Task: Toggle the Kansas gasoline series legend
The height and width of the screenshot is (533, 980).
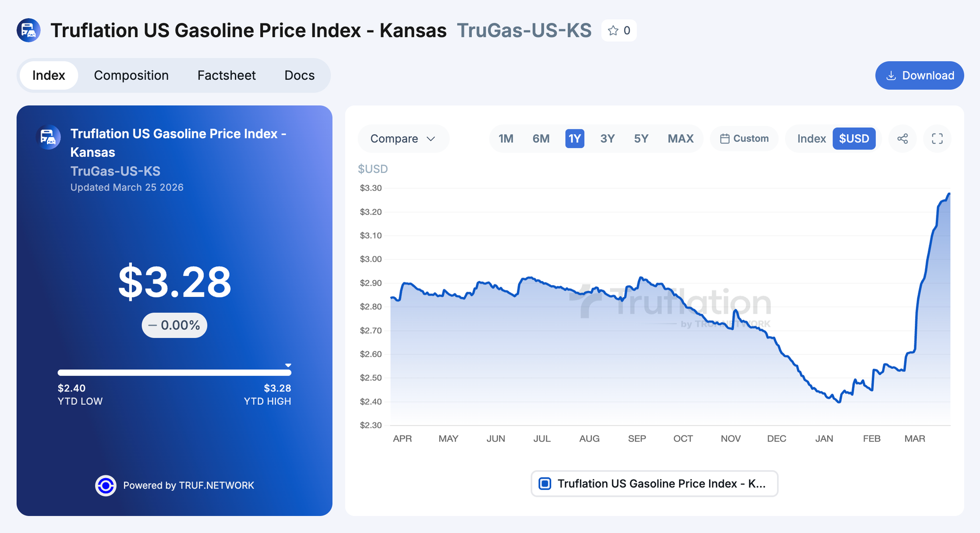Action: (x=654, y=484)
